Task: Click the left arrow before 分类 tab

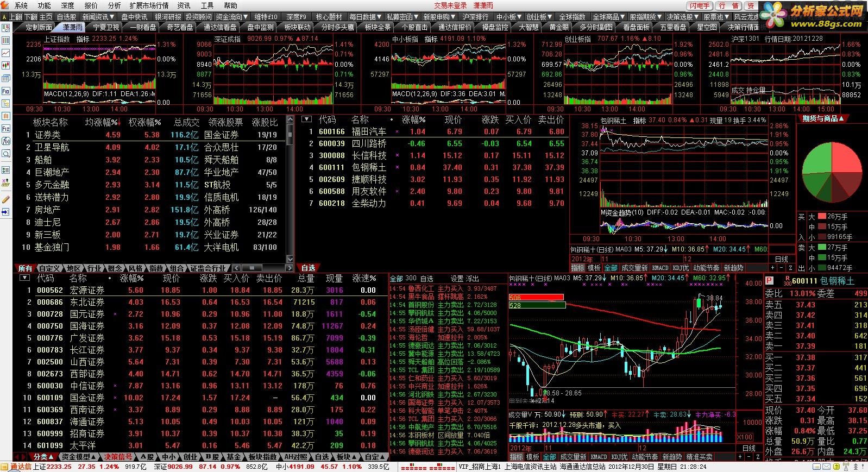Action: (x=16, y=457)
